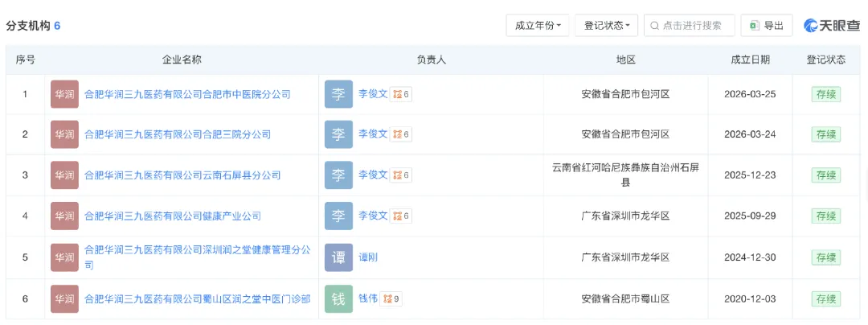Image resolution: width=868 pixels, height=325 pixels.
Task: Click the 导出 export button
Action: 767,25
